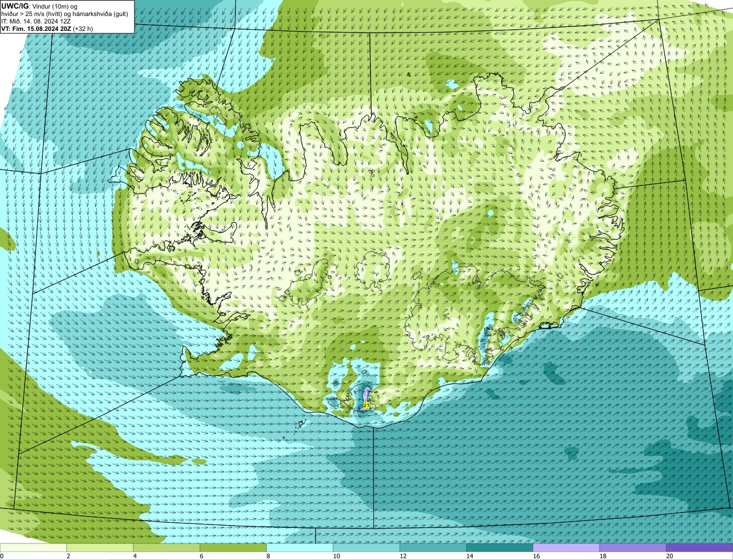Click the legend scale label 6
This screenshot has height=560, width=733.
click(202, 556)
